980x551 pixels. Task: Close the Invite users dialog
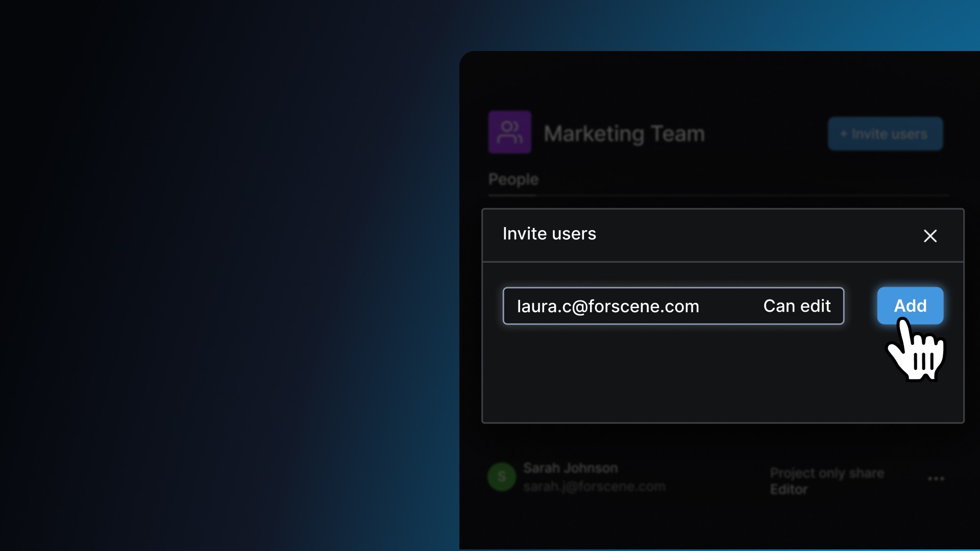coord(930,236)
